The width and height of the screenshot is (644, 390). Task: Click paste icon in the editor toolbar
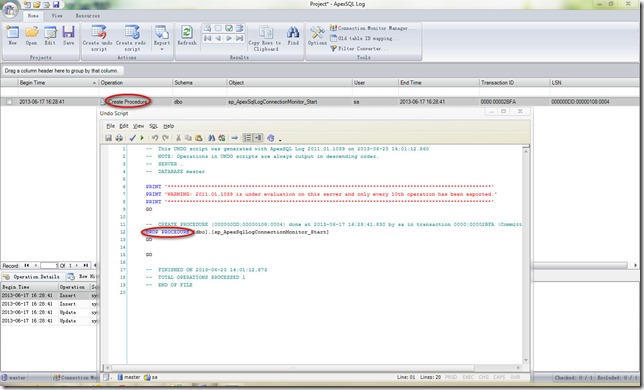(x=199, y=138)
